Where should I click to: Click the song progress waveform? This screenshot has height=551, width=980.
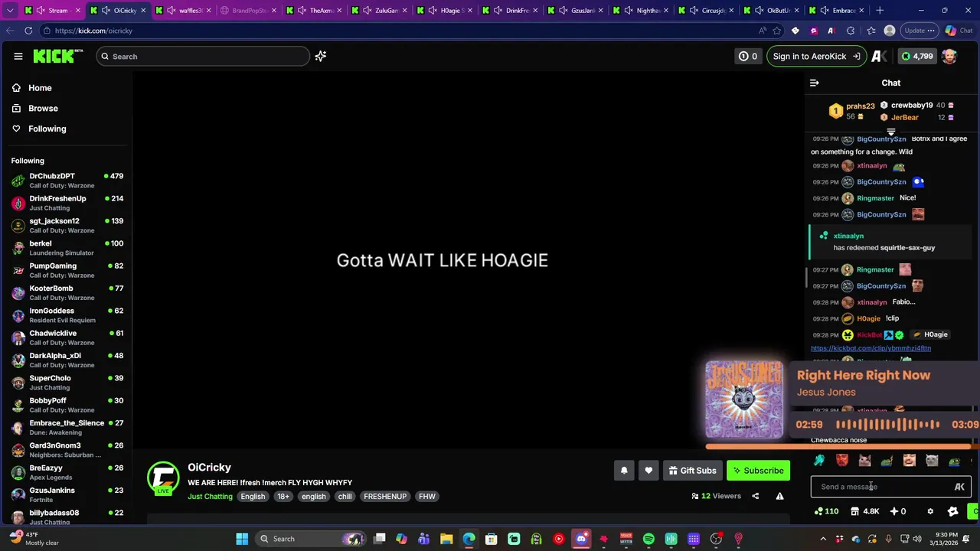coord(887,424)
